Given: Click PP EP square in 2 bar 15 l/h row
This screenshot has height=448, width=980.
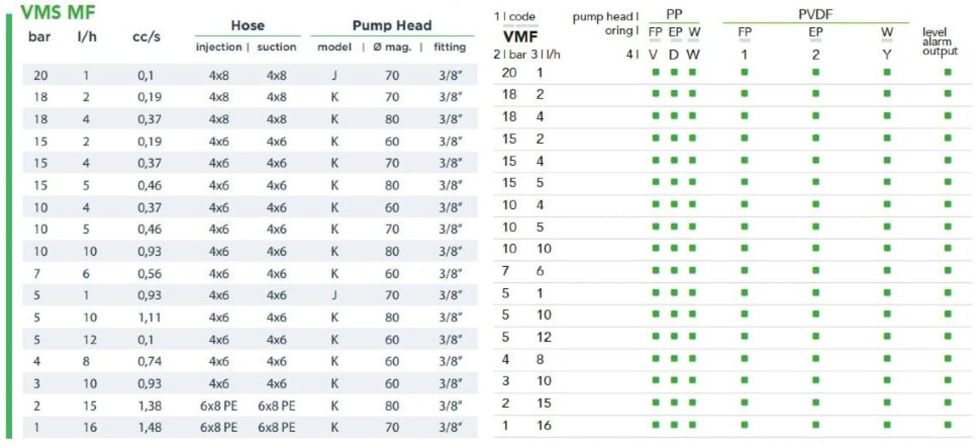Looking at the screenshot, I should pyautogui.click(x=674, y=403).
